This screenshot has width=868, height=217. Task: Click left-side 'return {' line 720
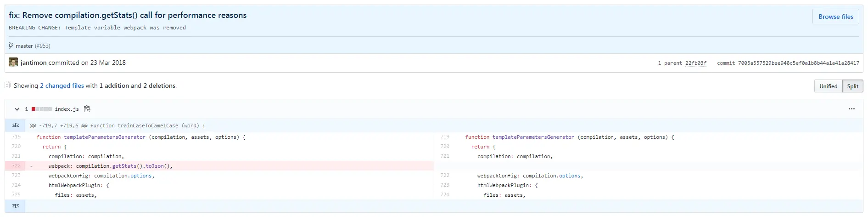[55, 147]
